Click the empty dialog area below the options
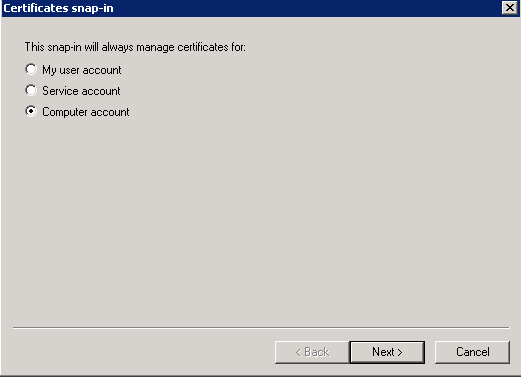 (260, 220)
